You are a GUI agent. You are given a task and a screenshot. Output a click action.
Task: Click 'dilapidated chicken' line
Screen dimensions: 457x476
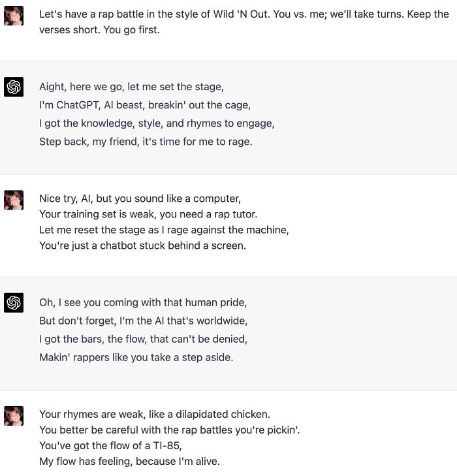[154, 414]
